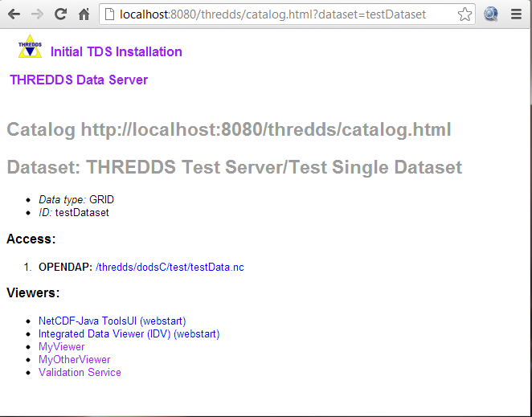Reload the current page
The image size is (532, 417).
click(60, 14)
